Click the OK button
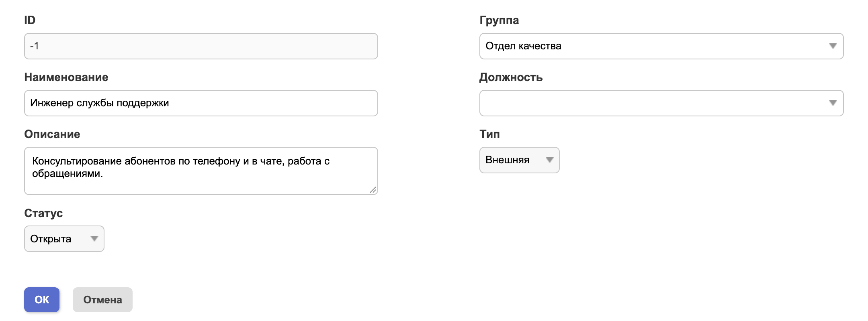 coord(42,300)
